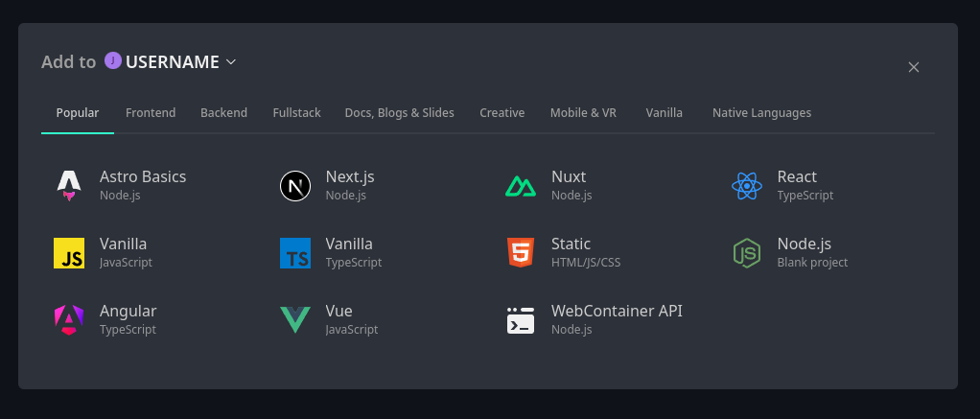Click 'TypeScript' subtitle under Vanilla
The image size is (980, 419).
[354, 262]
